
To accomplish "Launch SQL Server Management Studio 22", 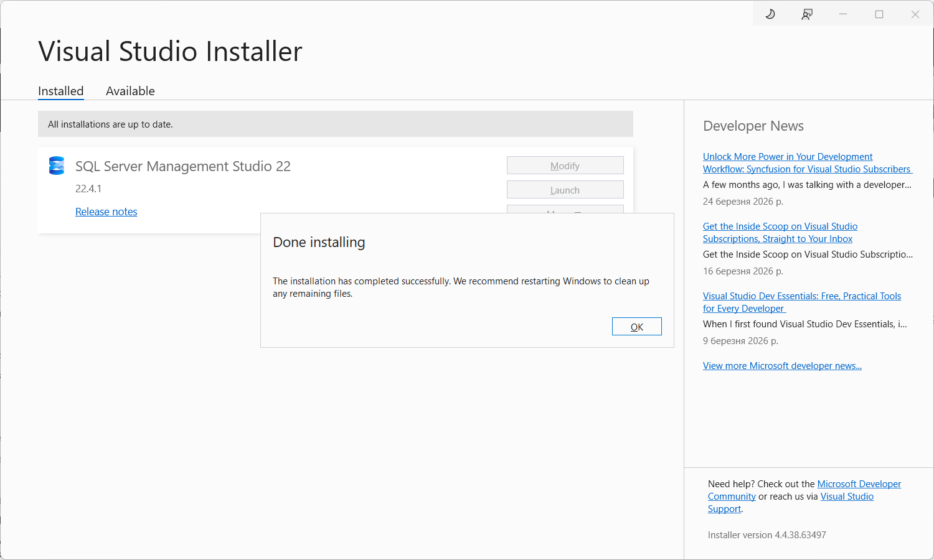I will [565, 190].
